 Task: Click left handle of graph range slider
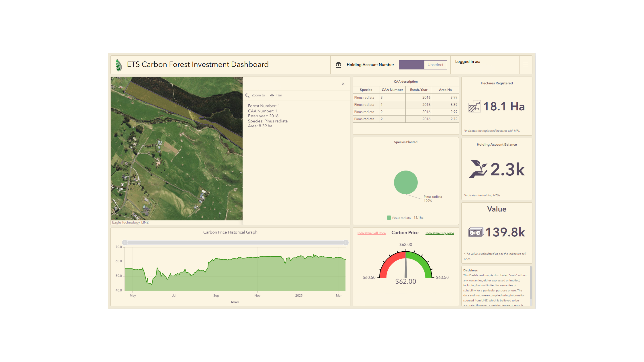125,242
